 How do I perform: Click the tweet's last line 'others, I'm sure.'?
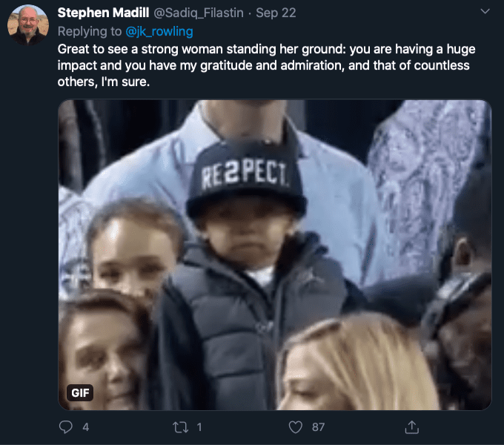tap(105, 82)
